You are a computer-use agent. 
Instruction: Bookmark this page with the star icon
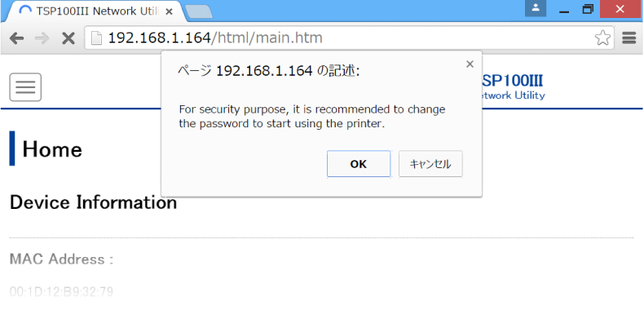point(602,38)
